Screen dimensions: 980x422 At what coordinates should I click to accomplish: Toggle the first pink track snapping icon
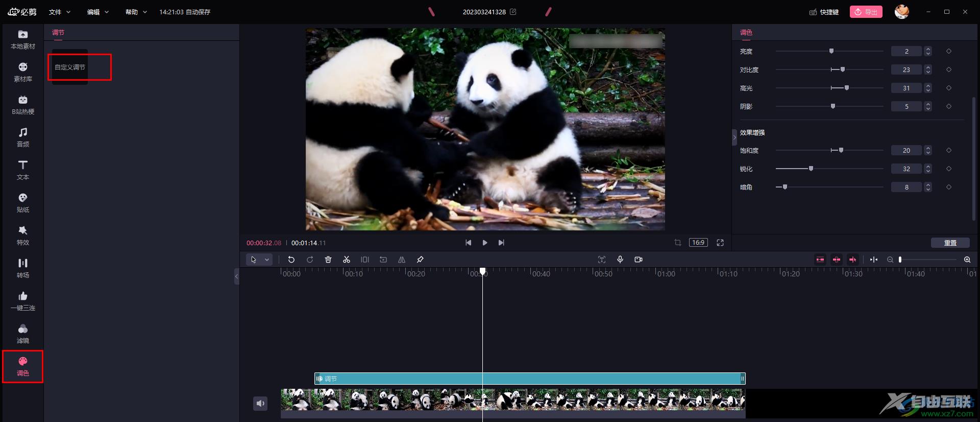pyautogui.click(x=820, y=260)
